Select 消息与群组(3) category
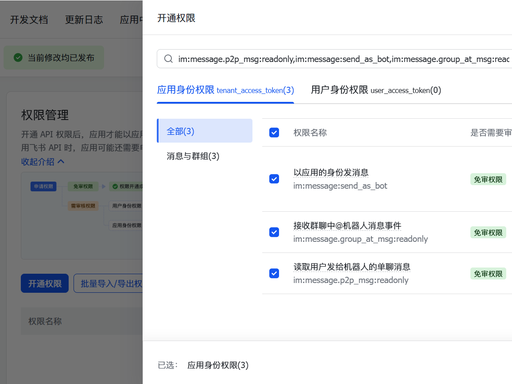512x384 pixels. point(193,156)
